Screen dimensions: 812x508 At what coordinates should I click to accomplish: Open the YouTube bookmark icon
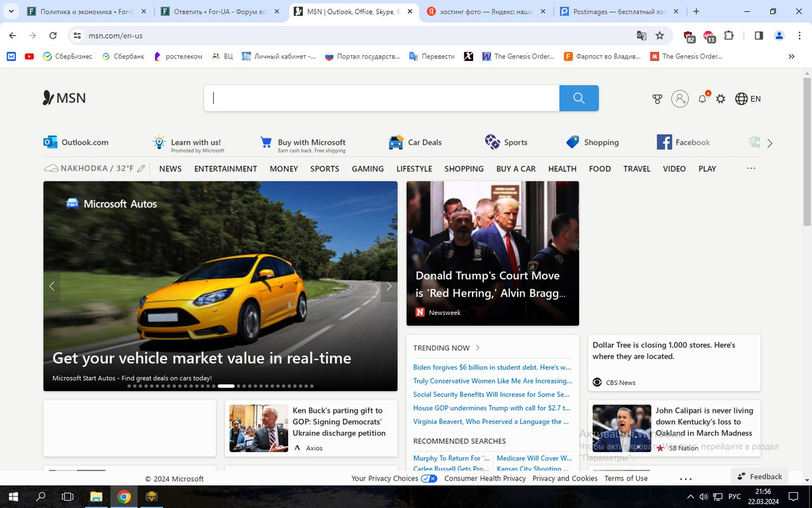(x=29, y=56)
